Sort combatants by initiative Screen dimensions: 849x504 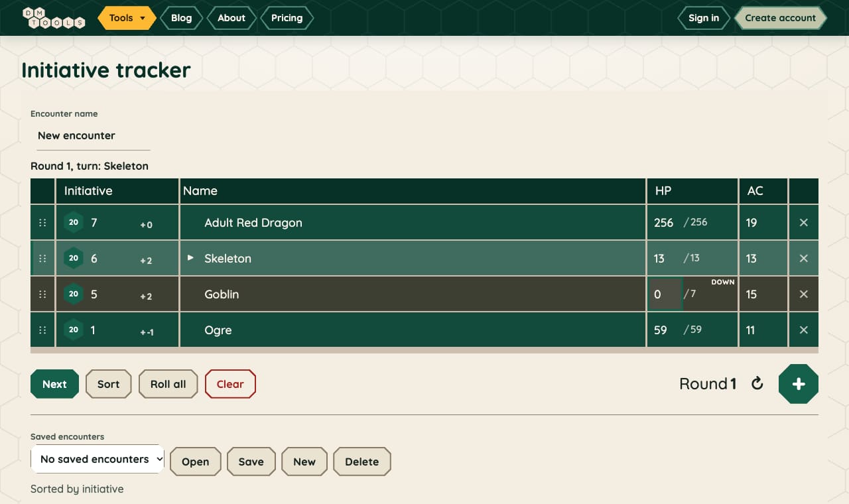pos(109,384)
